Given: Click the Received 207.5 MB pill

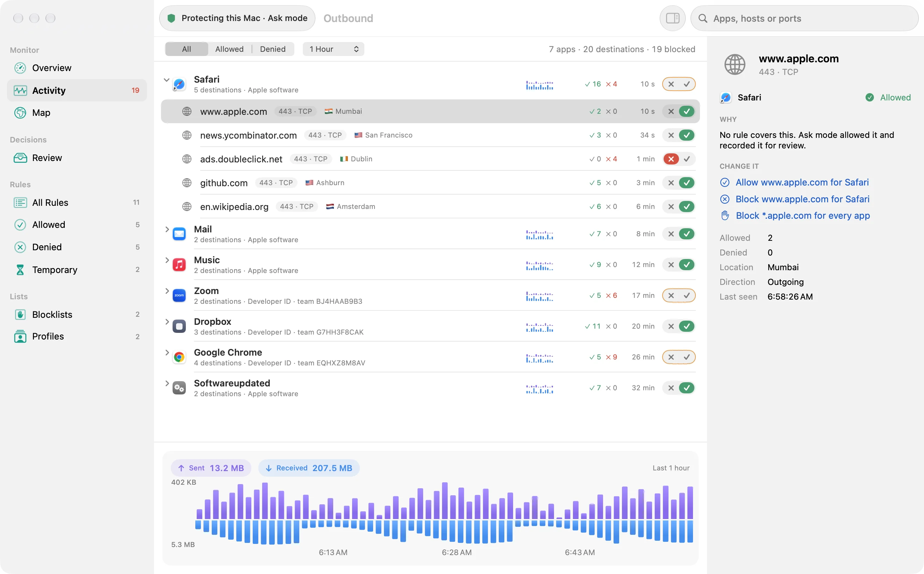Looking at the screenshot, I should click(309, 468).
